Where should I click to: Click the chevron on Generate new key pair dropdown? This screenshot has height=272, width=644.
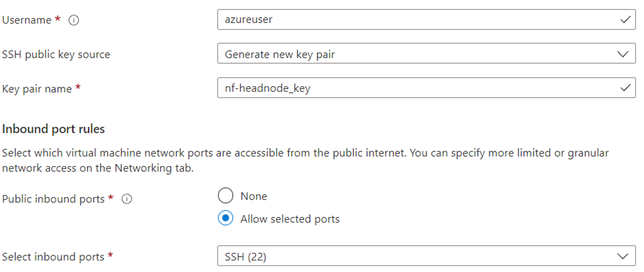[622, 54]
